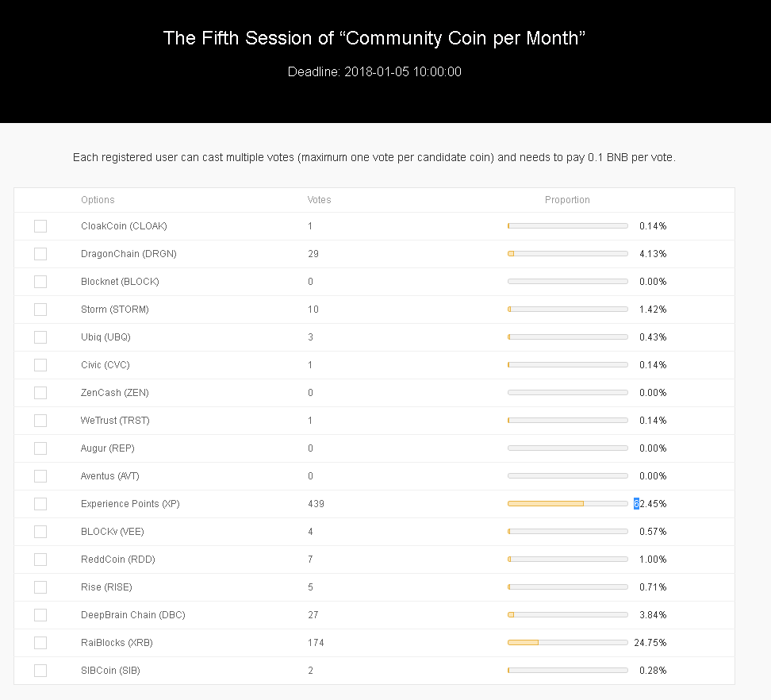The height and width of the screenshot is (700, 771).
Task: Tick the DragonChain (DRGN) vote checkbox
Action: (40, 254)
